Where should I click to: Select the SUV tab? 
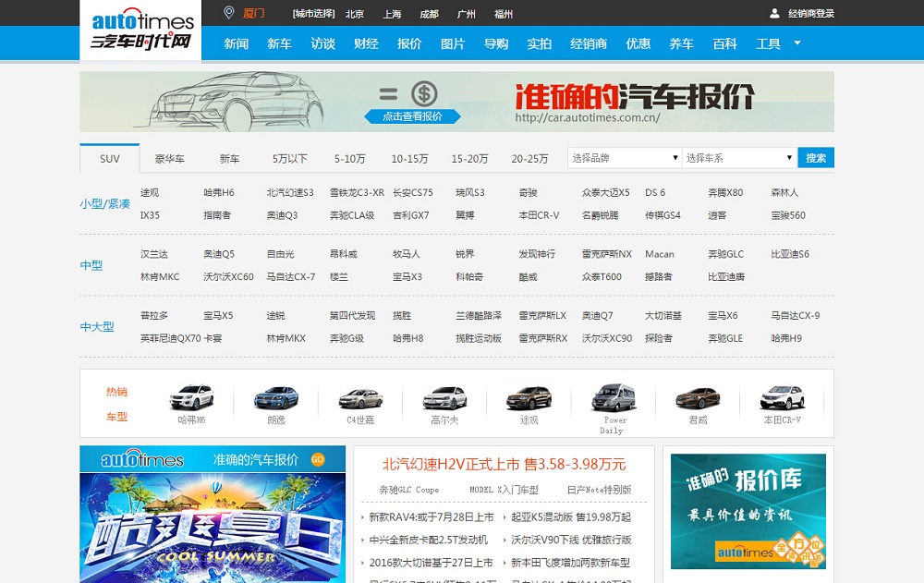pyautogui.click(x=110, y=159)
